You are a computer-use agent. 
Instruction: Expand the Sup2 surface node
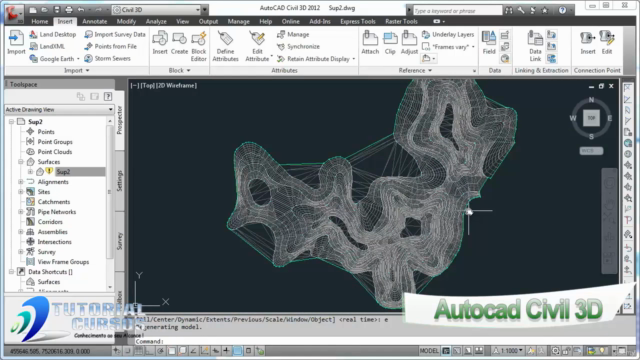click(30, 171)
